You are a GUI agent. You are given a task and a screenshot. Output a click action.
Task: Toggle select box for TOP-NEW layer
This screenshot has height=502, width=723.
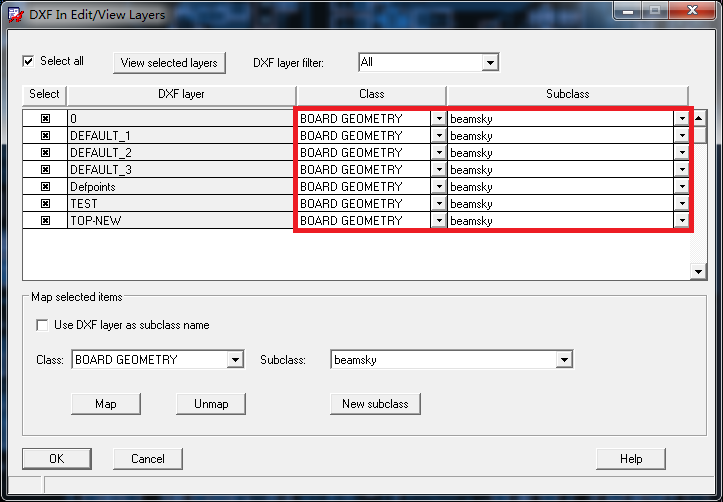[x=45, y=220]
